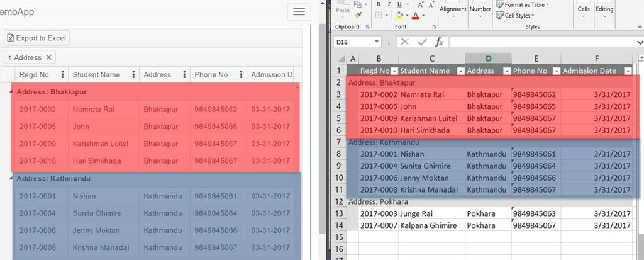Open the Editing ribbon group
Screen dimensions: 644x260
point(604,10)
